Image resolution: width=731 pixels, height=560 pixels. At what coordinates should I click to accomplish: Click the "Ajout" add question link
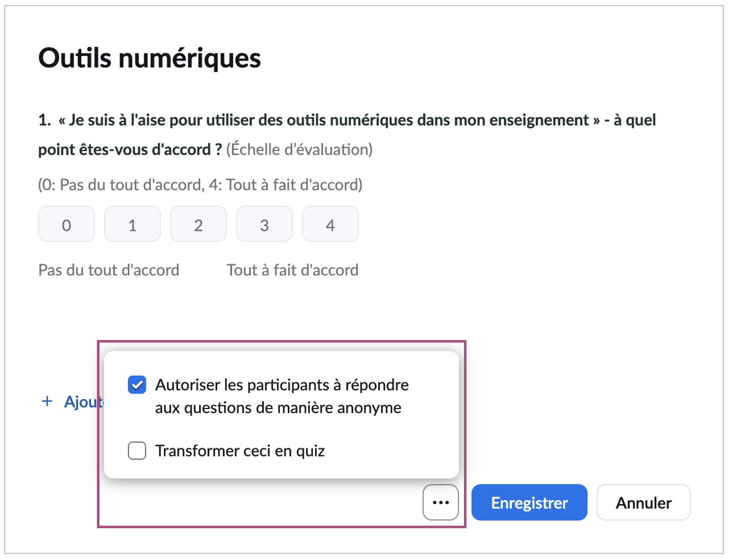pos(83,402)
